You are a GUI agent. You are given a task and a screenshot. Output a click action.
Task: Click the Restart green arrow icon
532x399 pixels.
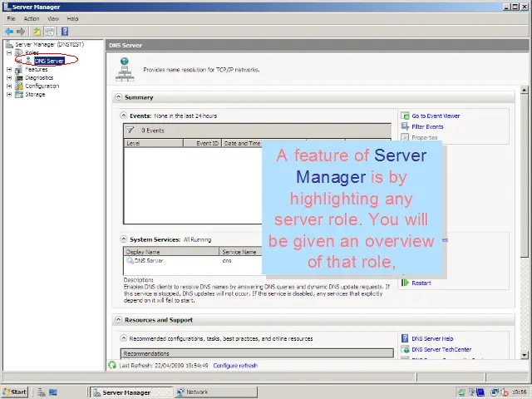click(405, 283)
